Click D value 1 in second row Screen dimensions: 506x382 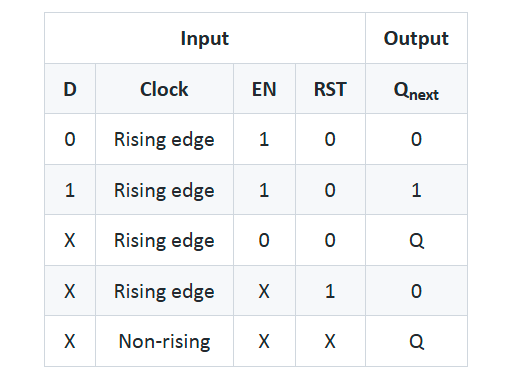click(x=70, y=190)
